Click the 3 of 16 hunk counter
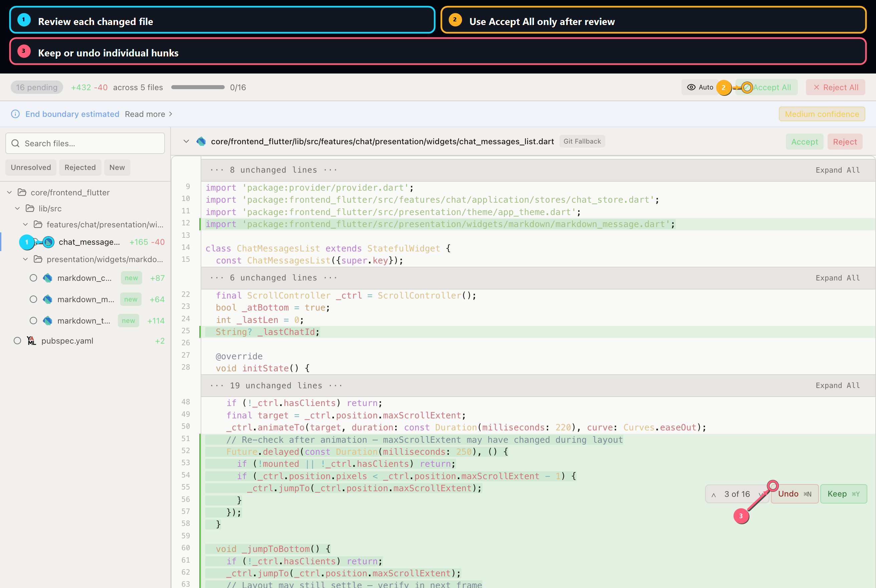Image resolution: width=876 pixels, height=588 pixels. (737, 494)
